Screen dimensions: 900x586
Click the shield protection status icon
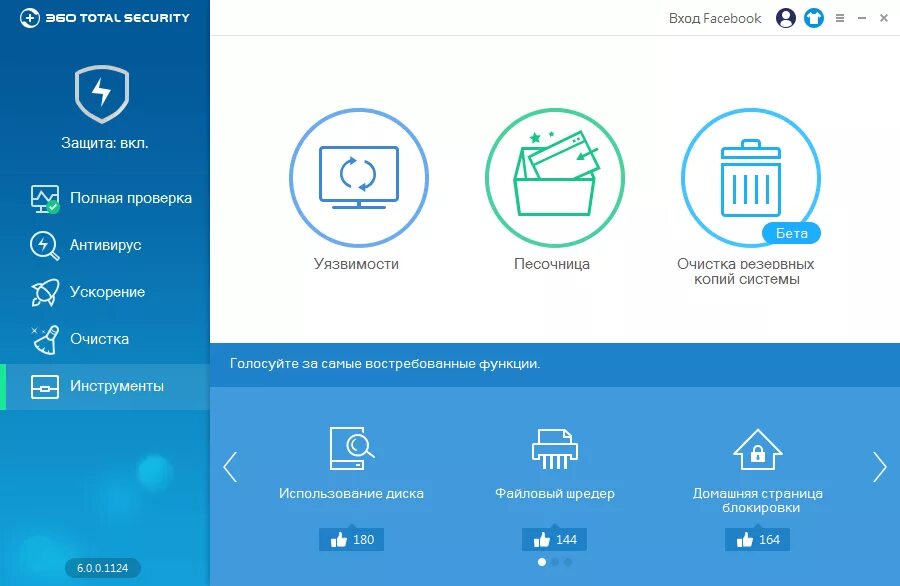[x=102, y=94]
